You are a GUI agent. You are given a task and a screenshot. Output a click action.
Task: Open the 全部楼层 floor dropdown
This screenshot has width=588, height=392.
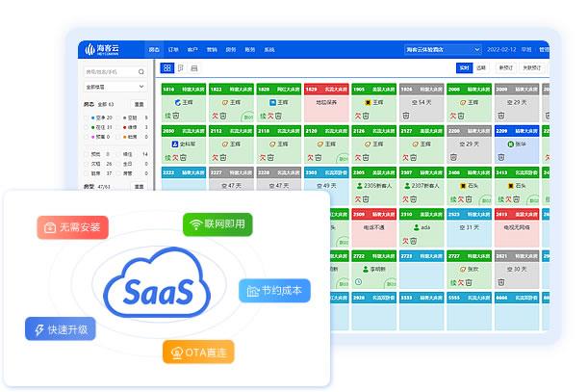pyautogui.click(x=116, y=87)
